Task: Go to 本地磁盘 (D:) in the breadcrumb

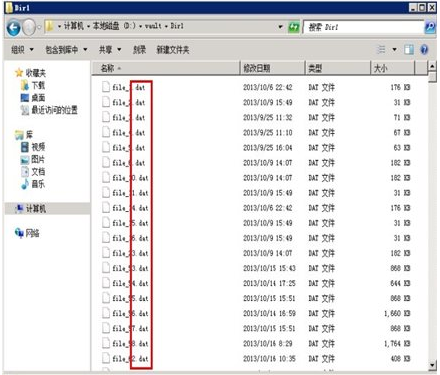Action: (114, 26)
